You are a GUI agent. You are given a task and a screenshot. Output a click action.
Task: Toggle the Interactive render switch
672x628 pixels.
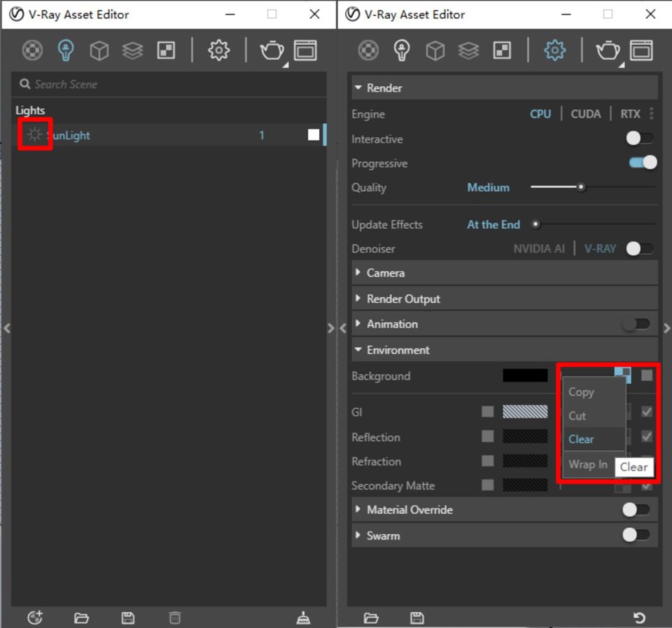(639, 139)
